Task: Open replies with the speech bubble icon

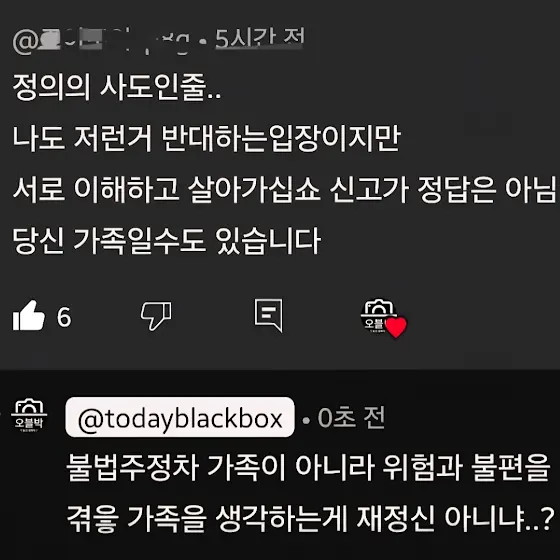Action: coord(268,316)
